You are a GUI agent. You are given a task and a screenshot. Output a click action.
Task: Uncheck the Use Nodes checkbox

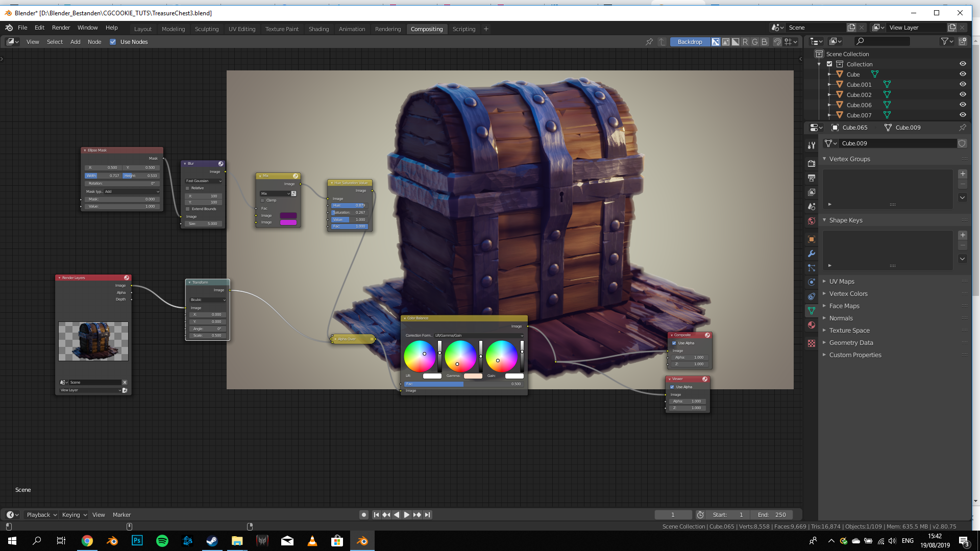tap(113, 42)
